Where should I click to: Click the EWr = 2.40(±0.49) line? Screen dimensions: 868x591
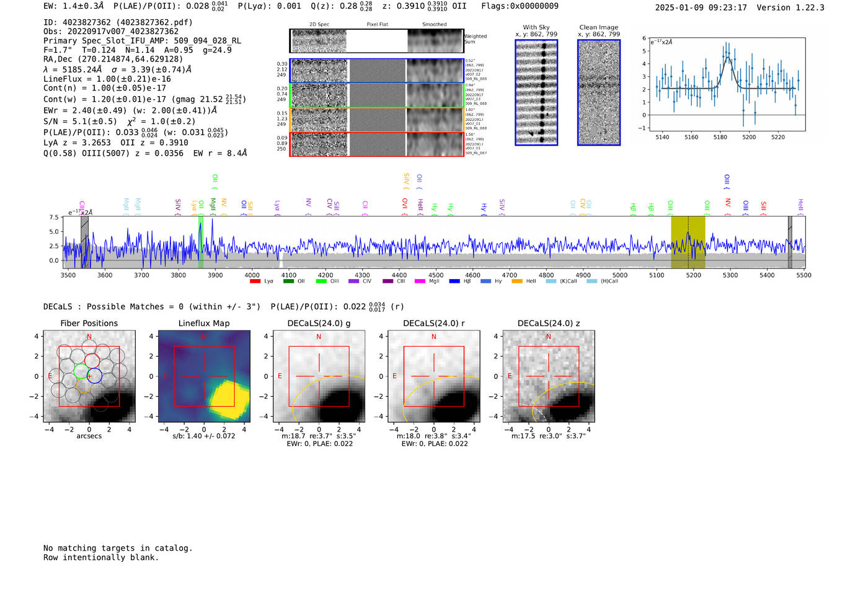(x=130, y=110)
